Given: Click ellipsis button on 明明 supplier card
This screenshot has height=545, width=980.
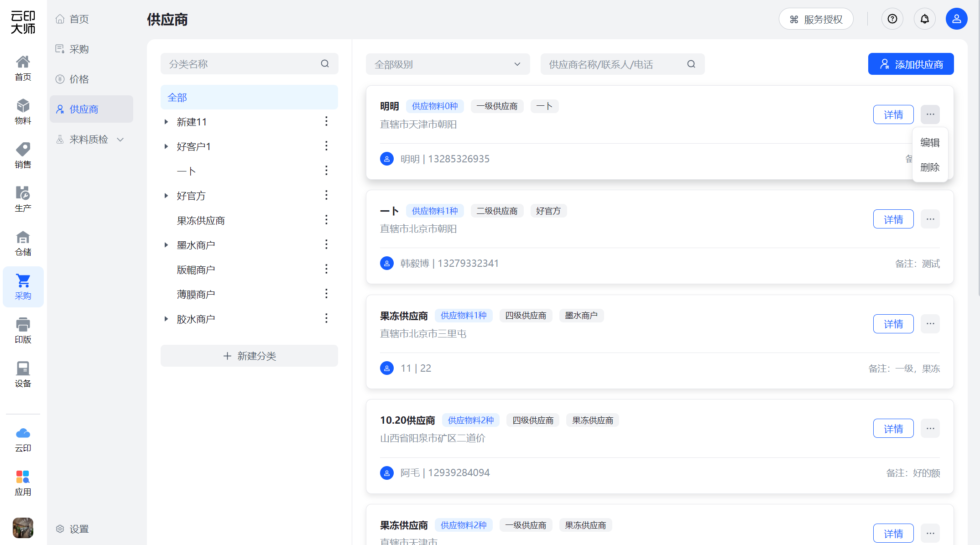Looking at the screenshot, I should click(930, 114).
